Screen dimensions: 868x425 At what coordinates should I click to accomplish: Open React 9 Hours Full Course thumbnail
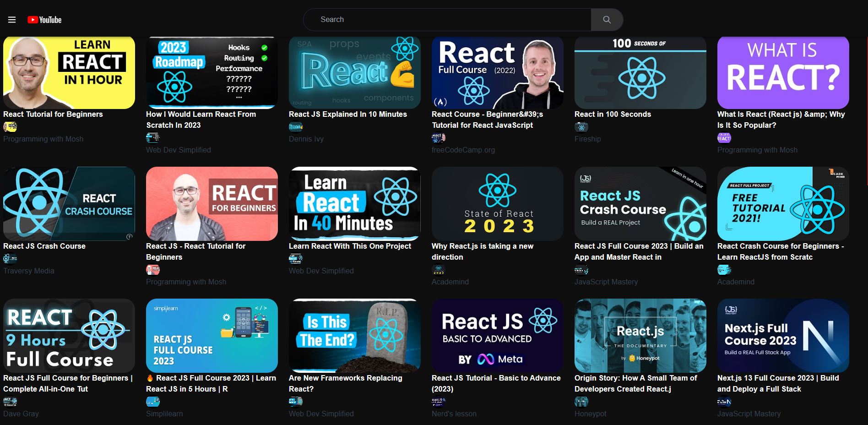69,336
